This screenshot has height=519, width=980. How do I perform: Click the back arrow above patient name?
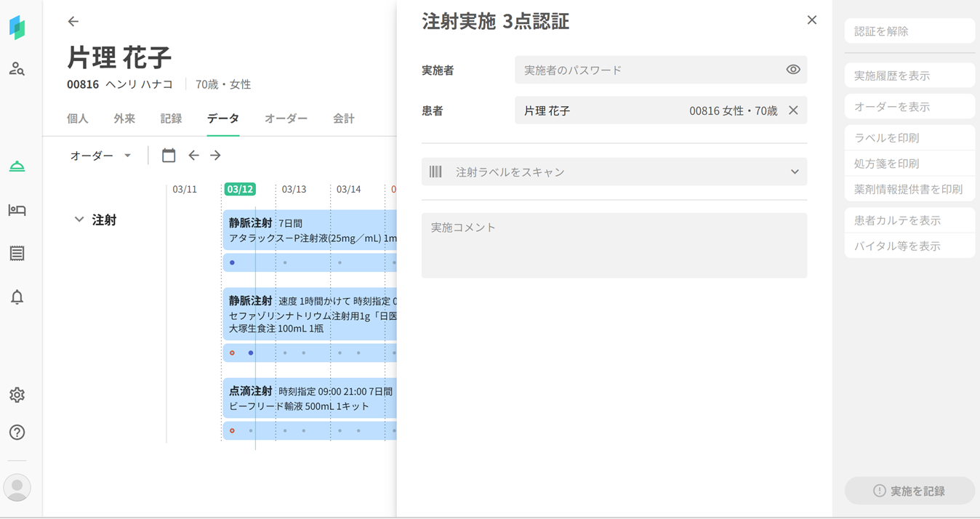[x=73, y=22]
